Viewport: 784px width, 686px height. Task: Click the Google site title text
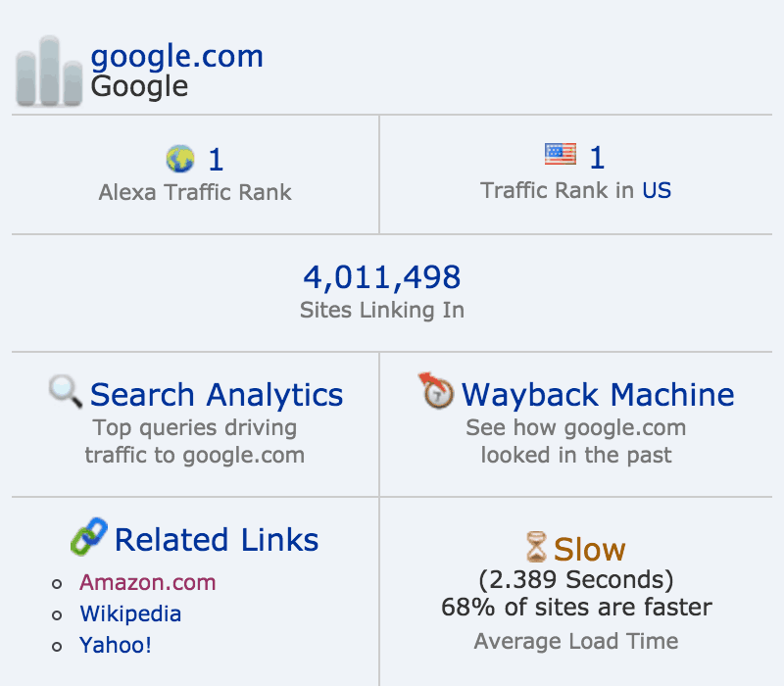tap(139, 87)
